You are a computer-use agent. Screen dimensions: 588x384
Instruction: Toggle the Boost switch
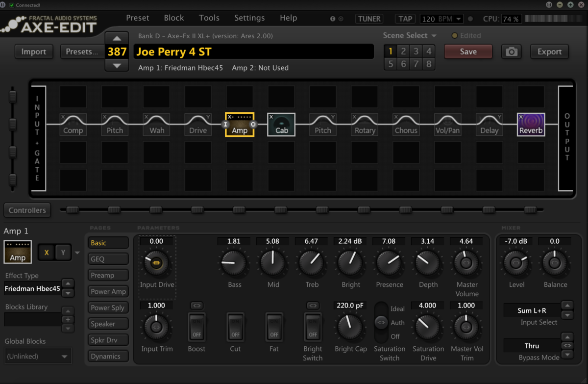coord(196,327)
